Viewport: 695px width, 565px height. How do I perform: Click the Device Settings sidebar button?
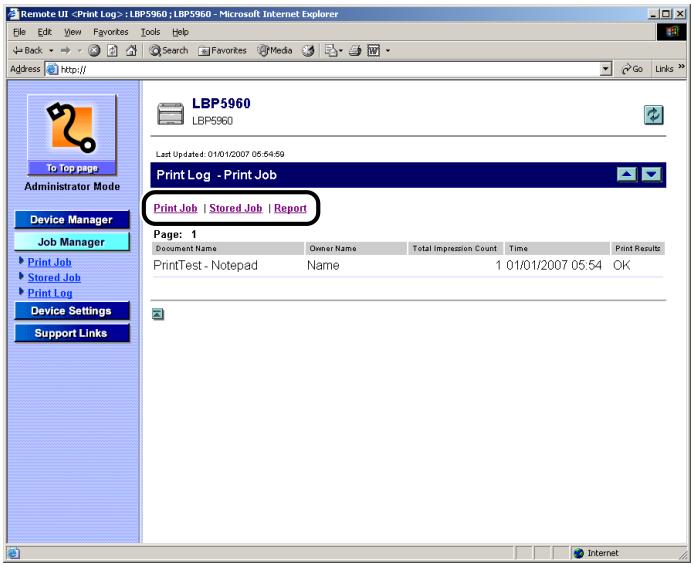[x=72, y=311]
